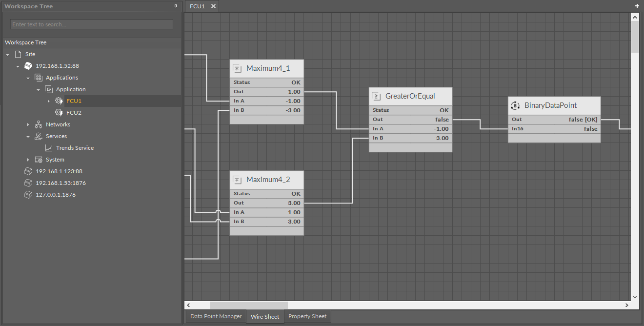The width and height of the screenshot is (644, 326).
Task: Click the Maximum4_1 block header icon
Action: tap(238, 68)
